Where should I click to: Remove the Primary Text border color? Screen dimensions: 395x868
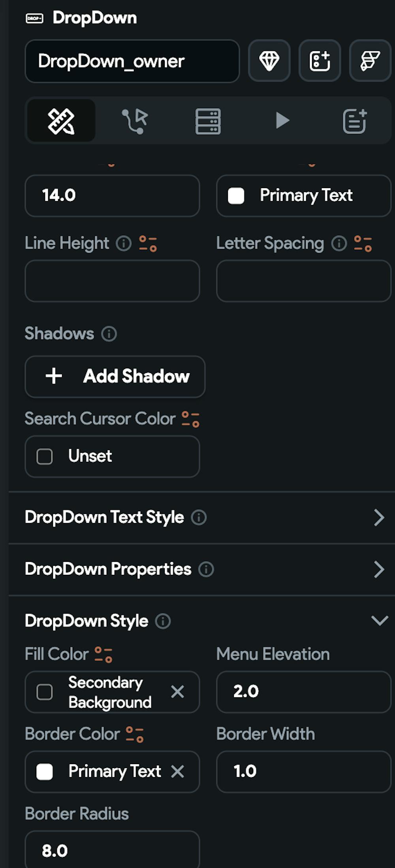tap(177, 771)
